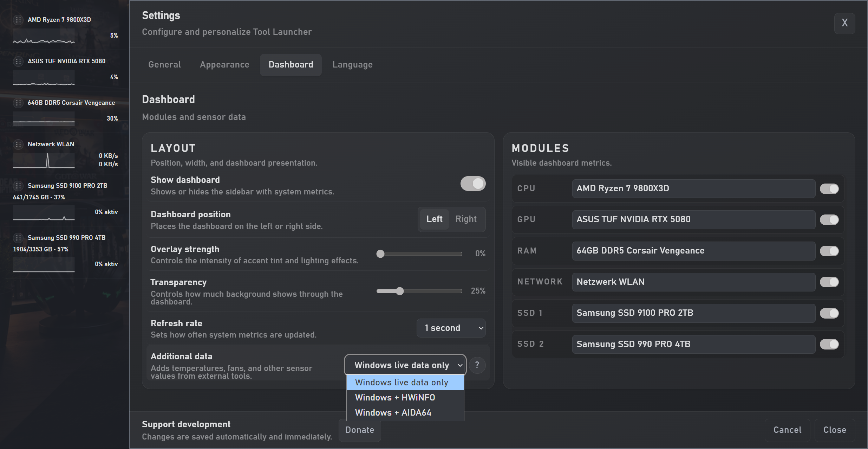Close Settings with the X button
Viewport: 868px width, 449px height.
tap(844, 23)
